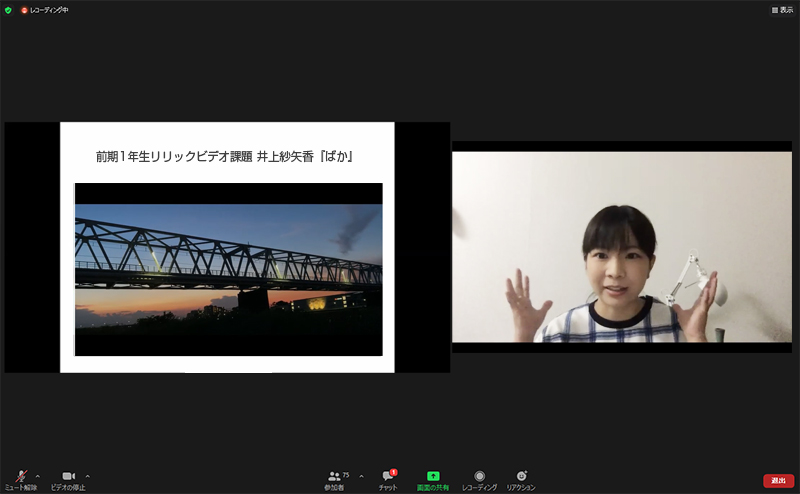Click the red unread chat notification badge
Viewport: 800px width, 494px height.
pyautogui.click(x=394, y=471)
